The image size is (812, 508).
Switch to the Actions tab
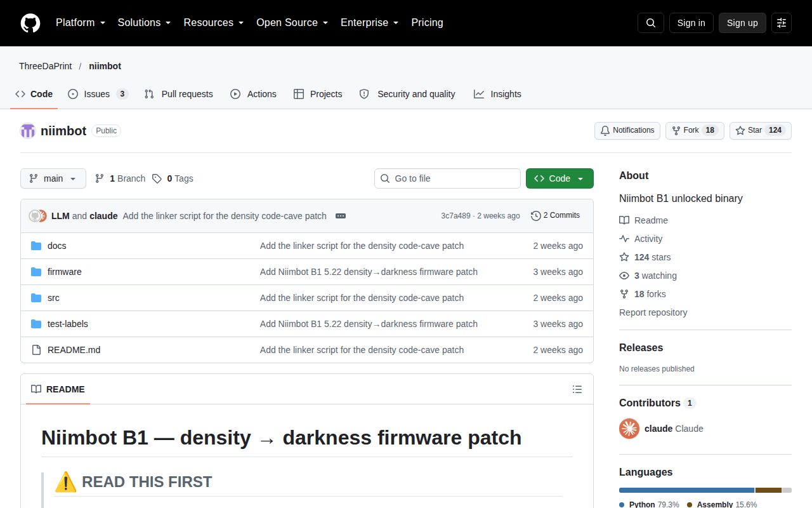pos(253,94)
